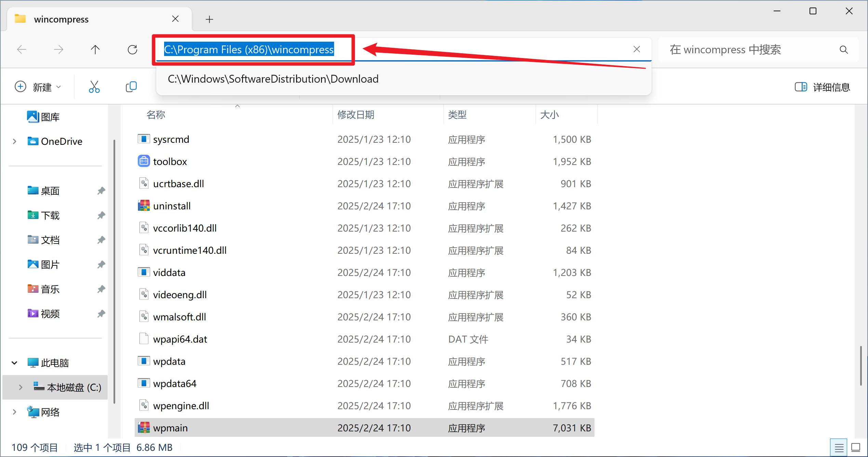Expand the OneDrive tree node
868x457 pixels.
(14, 141)
